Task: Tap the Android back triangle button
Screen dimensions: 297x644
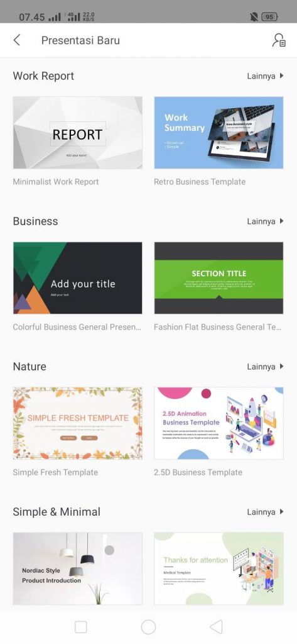Action: point(216,627)
